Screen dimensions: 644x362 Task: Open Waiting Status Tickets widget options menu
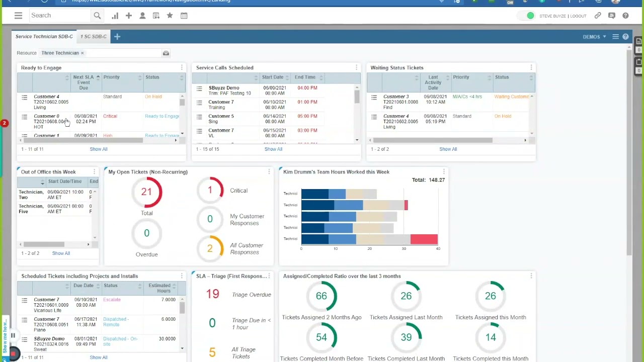click(x=531, y=67)
